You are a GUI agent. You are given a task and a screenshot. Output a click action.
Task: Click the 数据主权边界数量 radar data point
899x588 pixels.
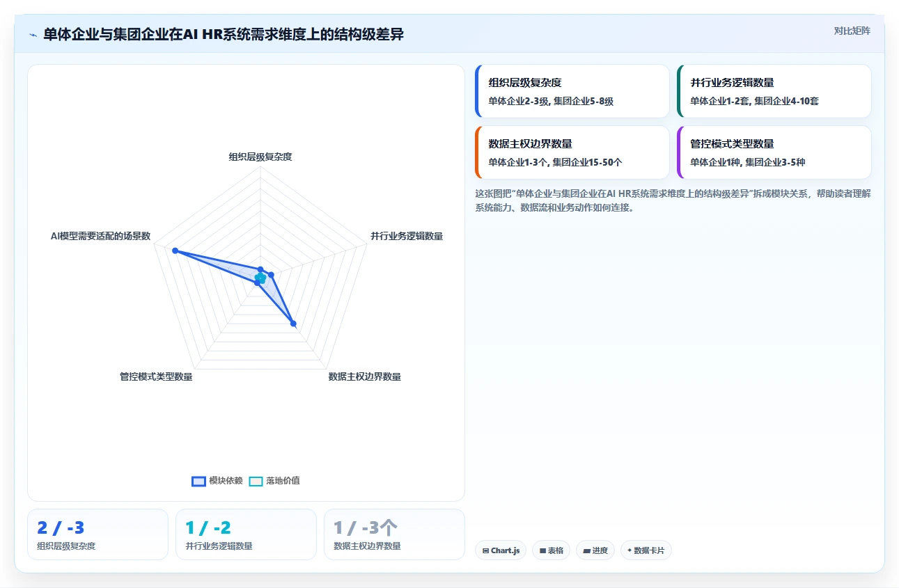pos(293,323)
